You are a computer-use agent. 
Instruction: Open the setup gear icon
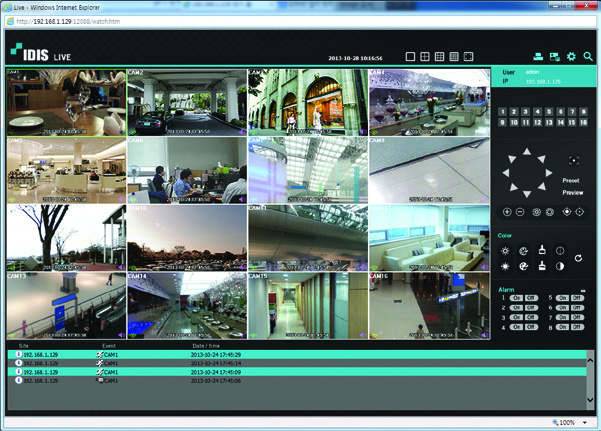coord(571,57)
